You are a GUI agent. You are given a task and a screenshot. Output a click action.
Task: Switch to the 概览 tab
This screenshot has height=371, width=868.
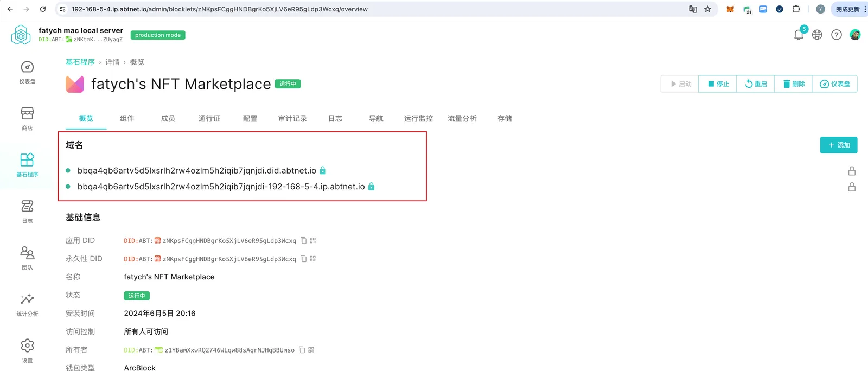pos(86,118)
